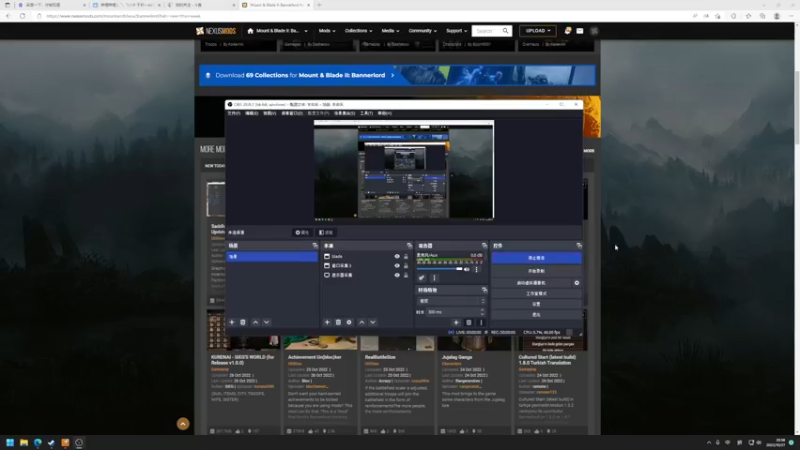Lock the display capture source

click(406, 275)
